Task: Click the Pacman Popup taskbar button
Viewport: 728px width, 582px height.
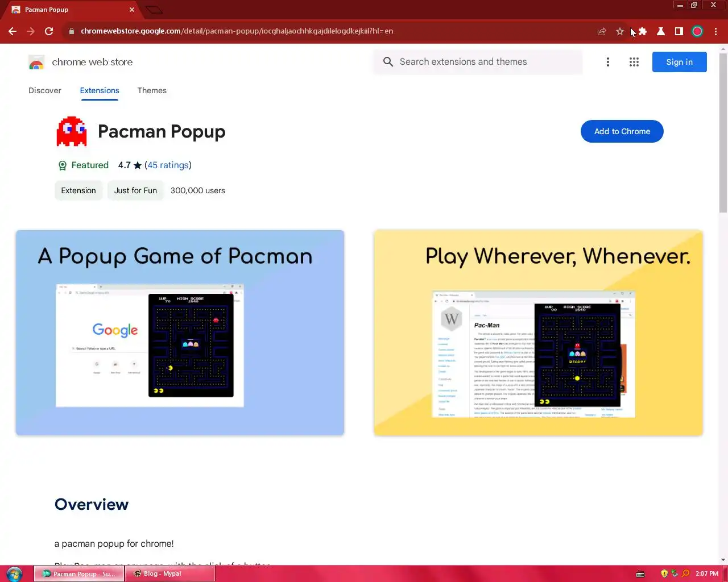Action: [79, 573]
